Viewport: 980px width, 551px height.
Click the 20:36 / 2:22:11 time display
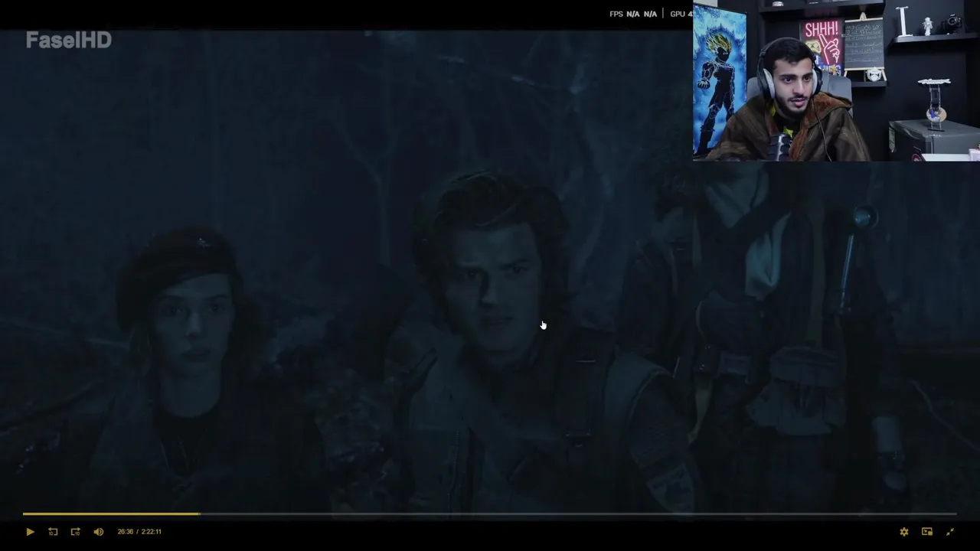139,532
